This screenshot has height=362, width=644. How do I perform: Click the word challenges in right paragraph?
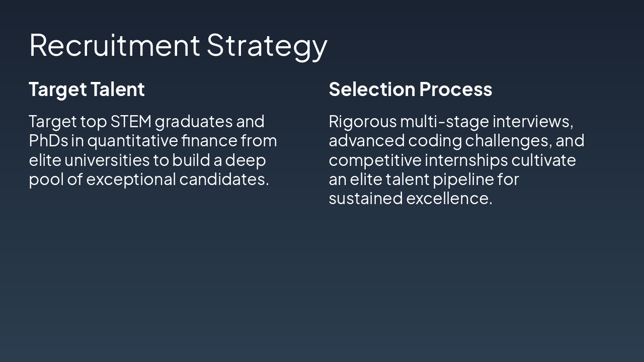510,141
